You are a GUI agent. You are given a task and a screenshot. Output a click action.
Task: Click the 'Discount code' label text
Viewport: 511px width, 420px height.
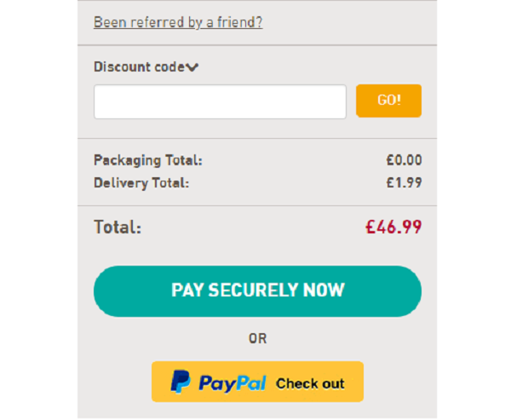pos(140,66)
